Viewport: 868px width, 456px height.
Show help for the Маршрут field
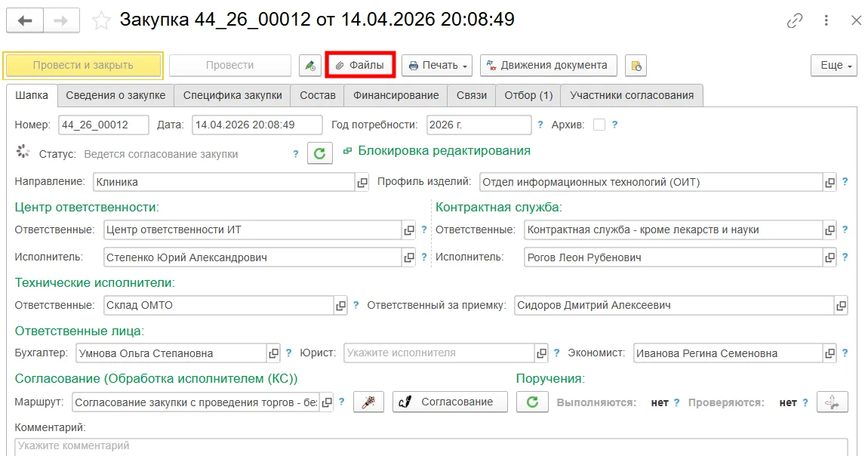[342, 402]
